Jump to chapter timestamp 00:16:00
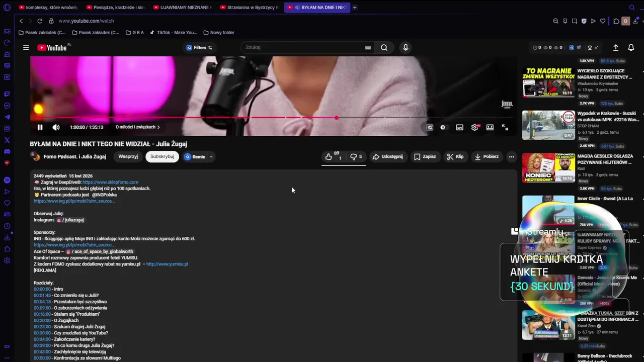Viewport: 644px width, 362px height. pyautogui.click(x=42, y=314)
